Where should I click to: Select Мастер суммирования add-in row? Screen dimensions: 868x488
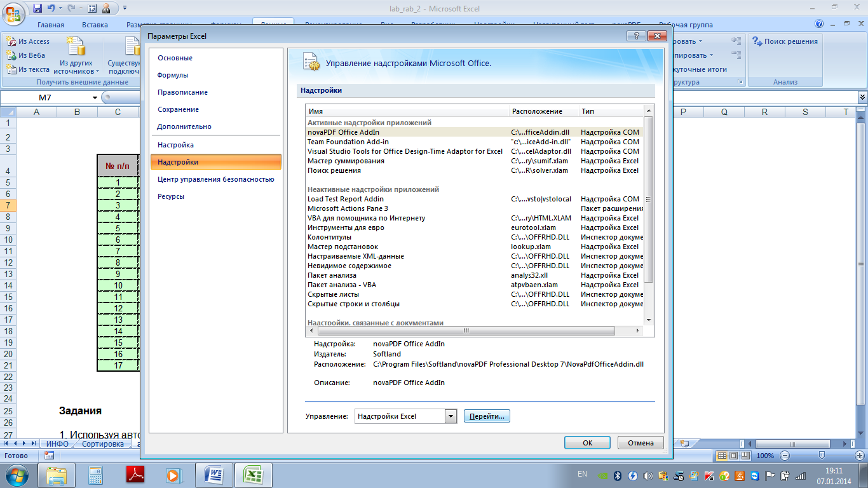[x=474, y=161]
